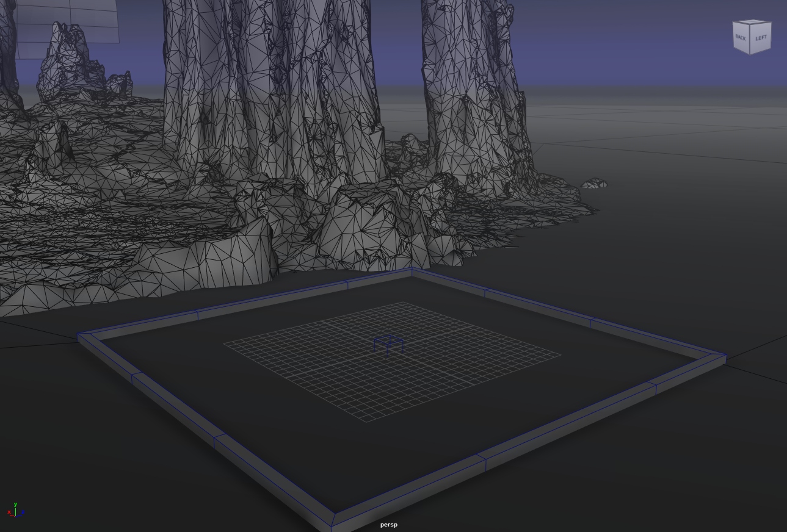The height and width of the screenshot is (532, 787).
Task: Click the LEFT face of the ViewCube
Action: (761, 38)
